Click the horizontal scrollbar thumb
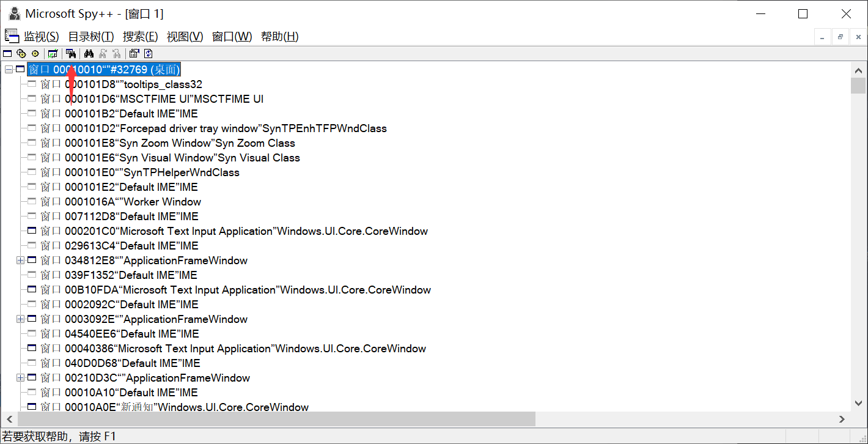This screenshot has width=868, height=444. coord(276,419)
